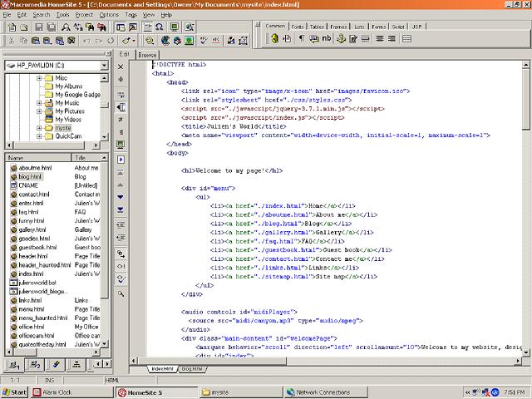
Task: Open Network Connections from the taskbar
Action: pos(324,392)
